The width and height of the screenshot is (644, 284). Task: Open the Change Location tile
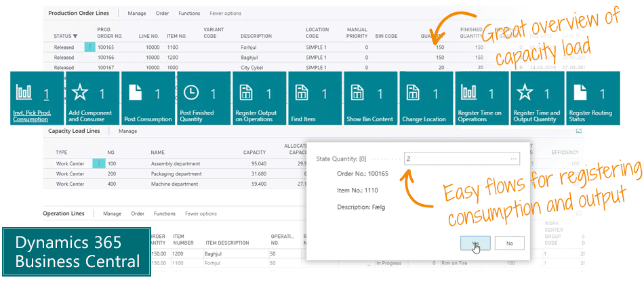pos(426,98)
